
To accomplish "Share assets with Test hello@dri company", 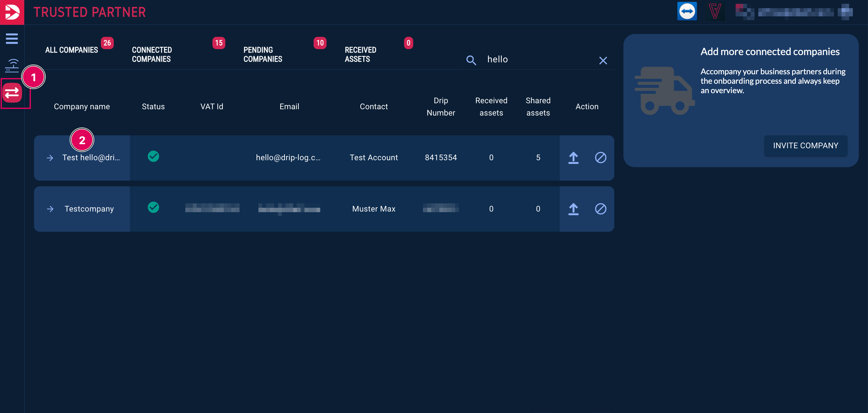I will coord(573,157).
